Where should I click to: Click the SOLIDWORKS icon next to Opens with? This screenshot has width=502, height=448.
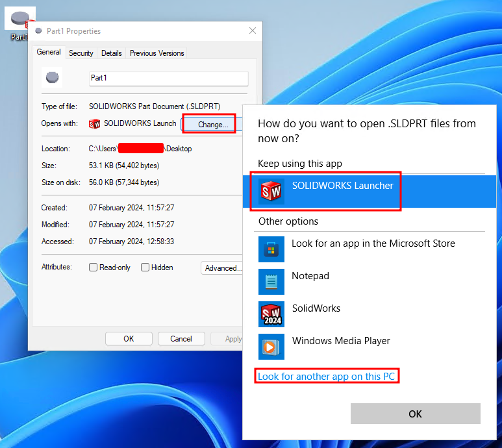point(95,124)
